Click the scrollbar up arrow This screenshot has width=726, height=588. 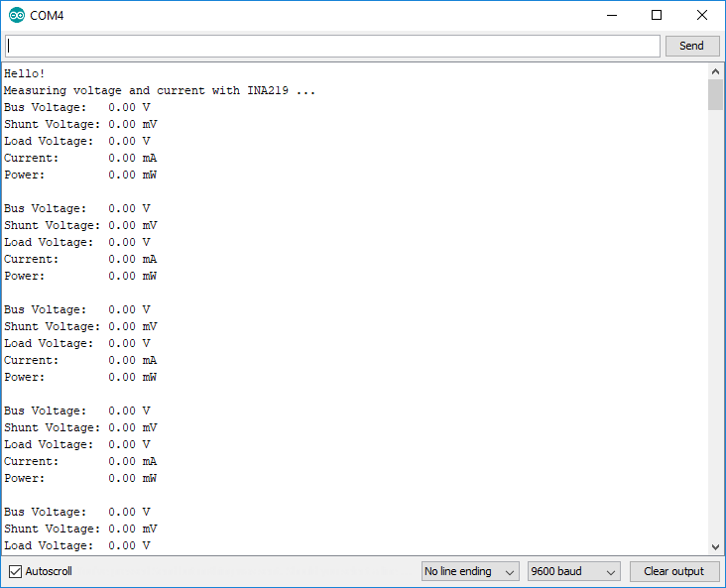(x=715, y=71)
